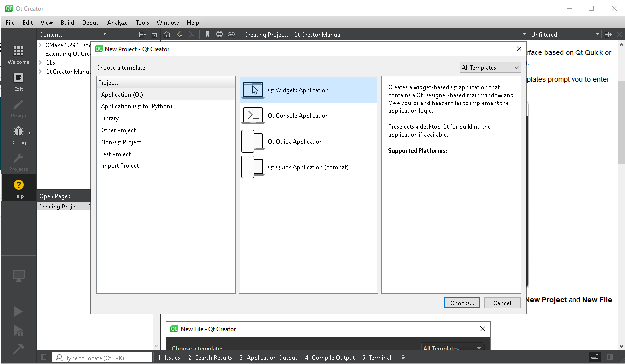625x364 pixels.
Task: Split the Contents sidebar pane
Action: 142,34
